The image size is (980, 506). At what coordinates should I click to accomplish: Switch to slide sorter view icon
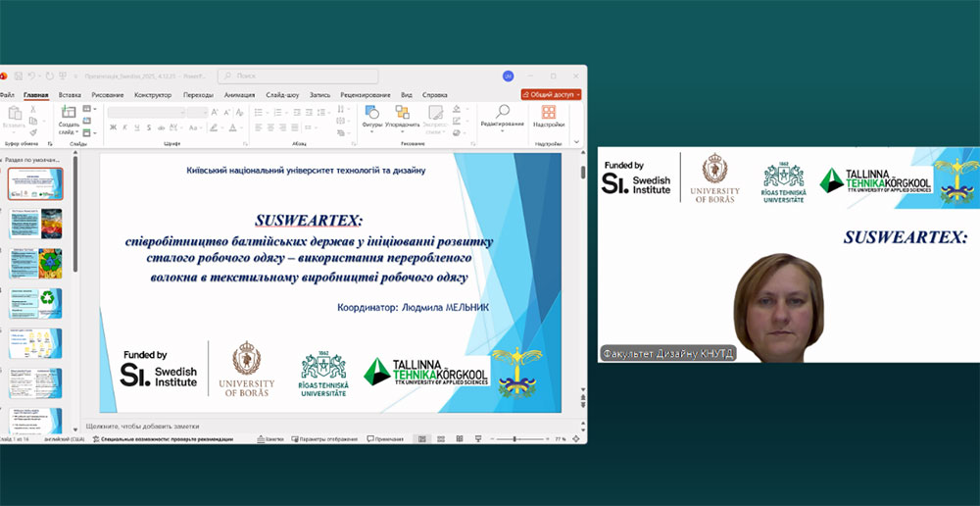click(439, 439)
